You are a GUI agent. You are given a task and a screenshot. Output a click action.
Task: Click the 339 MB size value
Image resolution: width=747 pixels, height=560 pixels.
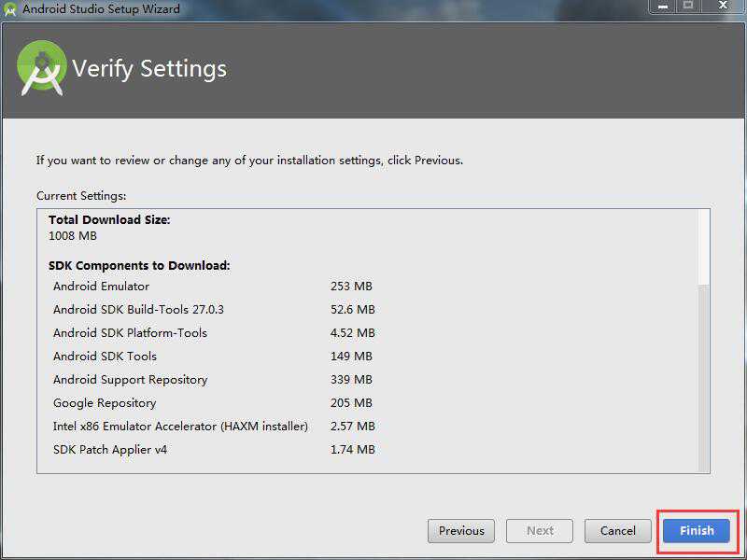pyautogui.click(x=351, y=380)
